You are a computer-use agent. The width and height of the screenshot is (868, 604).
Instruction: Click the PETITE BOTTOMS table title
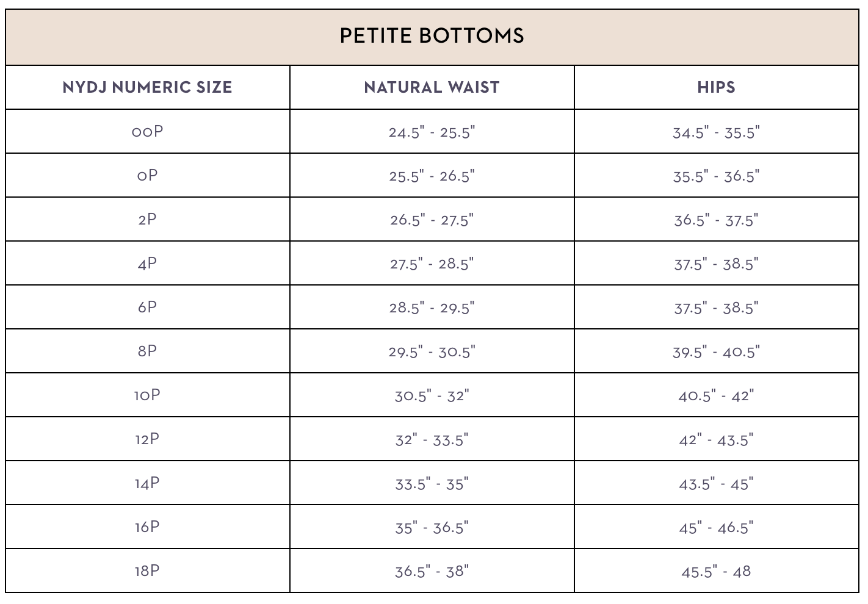[x=432, y=35]
